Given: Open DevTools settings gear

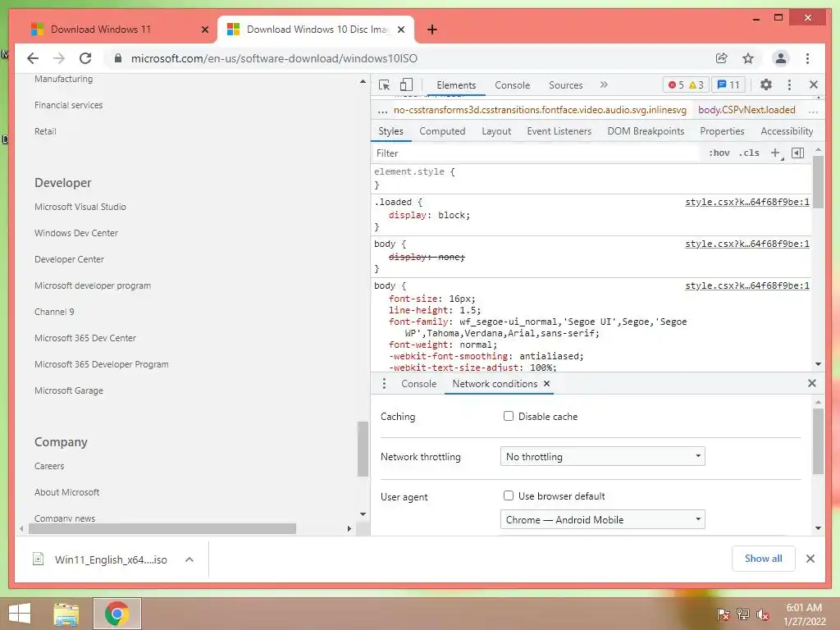Looking at the screenshot, I should coord(766,84).
